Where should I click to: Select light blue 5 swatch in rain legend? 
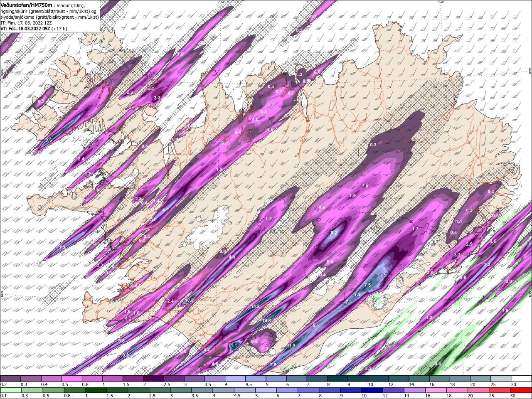pyautogui.click(x=266, y=390)
